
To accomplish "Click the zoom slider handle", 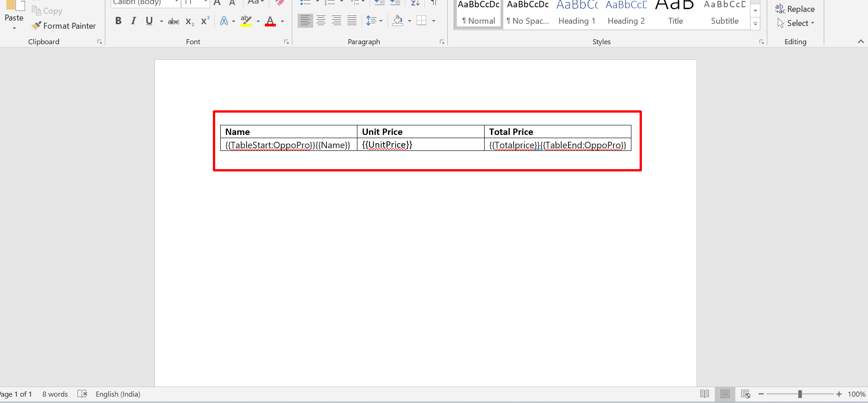I will (x=800, y=394).
